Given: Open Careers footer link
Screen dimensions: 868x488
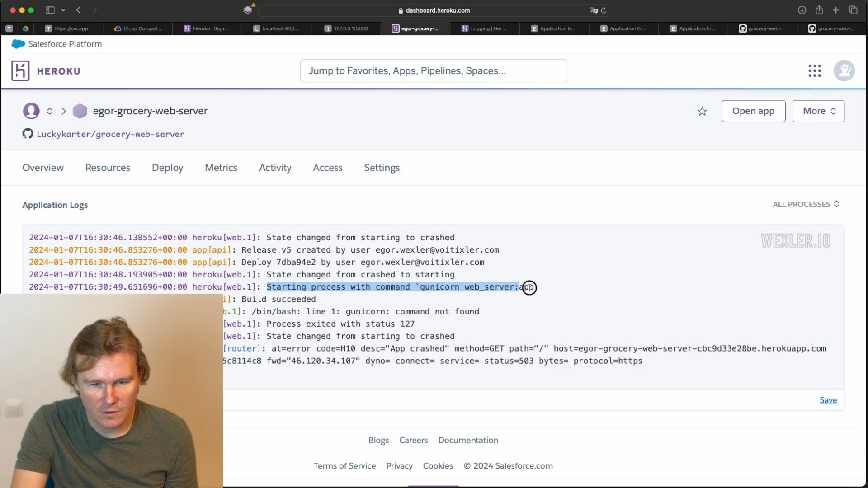Looking at the screenshot, I should 413,440.
